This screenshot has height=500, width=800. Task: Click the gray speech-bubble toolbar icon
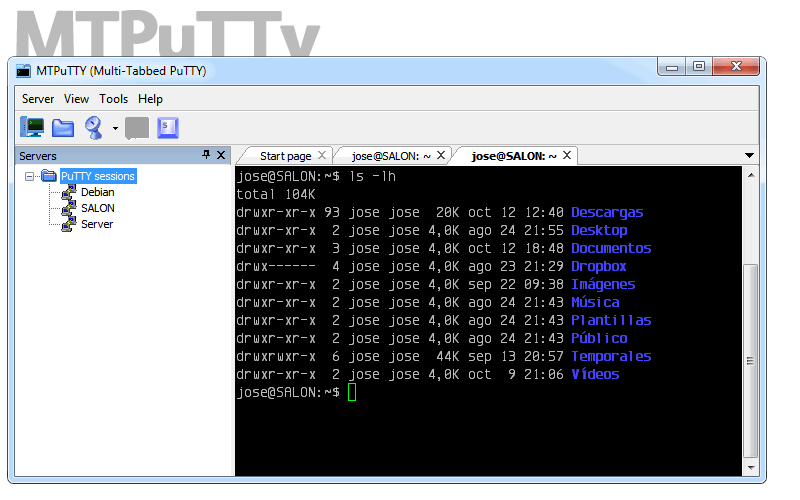coord(137,128)
